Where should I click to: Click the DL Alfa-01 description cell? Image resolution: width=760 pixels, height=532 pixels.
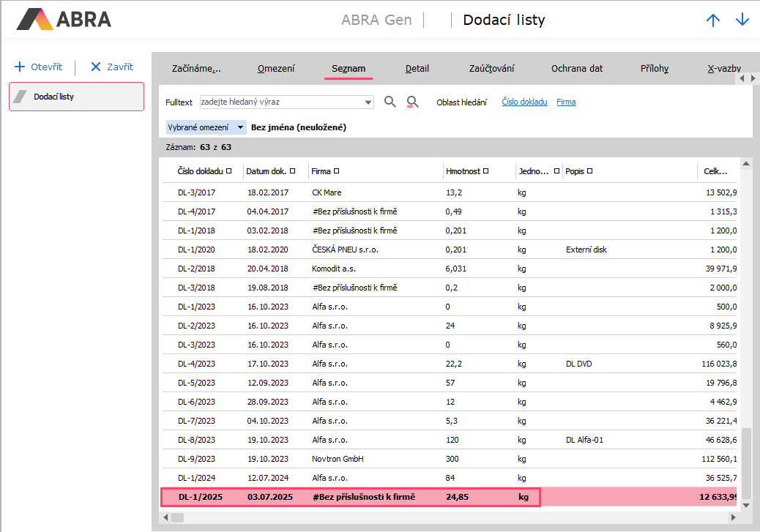(584, 440)
